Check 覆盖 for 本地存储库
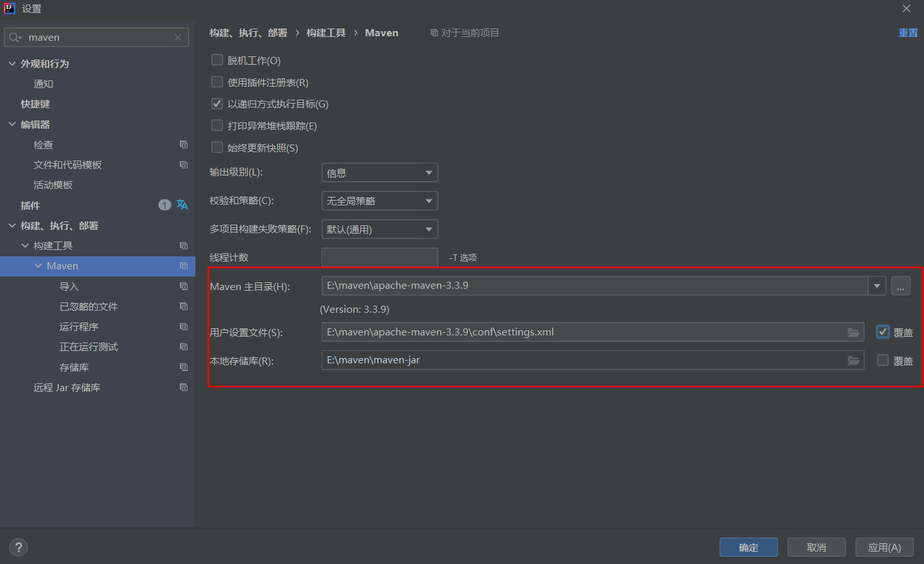Screen dimensions: 924x564 pos(883,360)
